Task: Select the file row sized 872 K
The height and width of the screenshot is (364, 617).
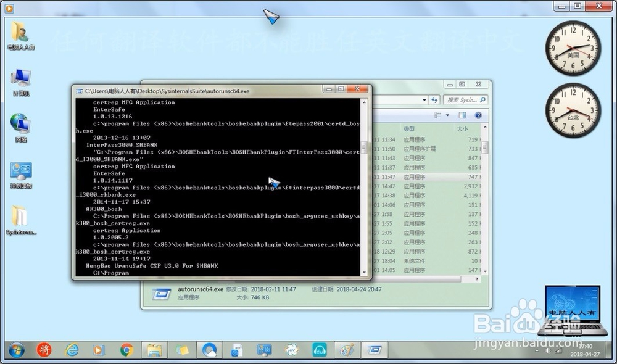Action: pos(426,252)
